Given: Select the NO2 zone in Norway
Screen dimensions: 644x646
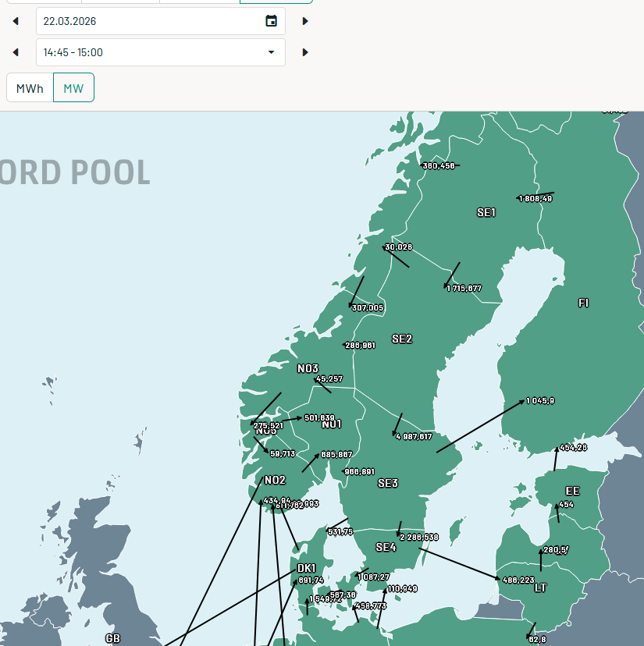Looking at the screenshot, I should (x=275, y=481).
